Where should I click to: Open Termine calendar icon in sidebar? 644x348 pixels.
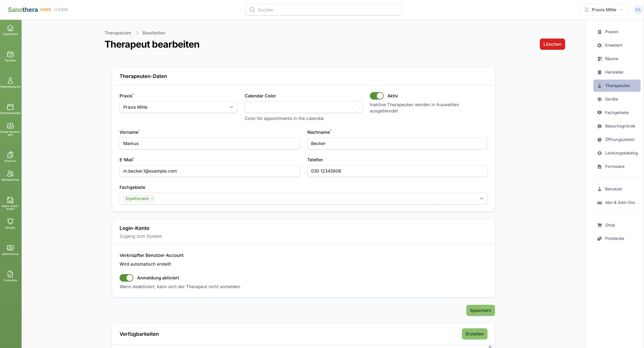pos(10,54)
